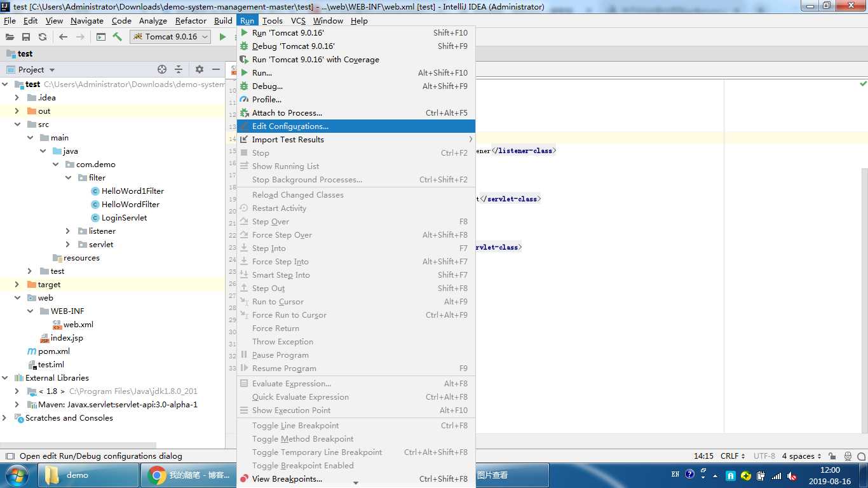Collapse the com.demo package
This screenshot has width=868, height=488.
click(x=55, y=164)
